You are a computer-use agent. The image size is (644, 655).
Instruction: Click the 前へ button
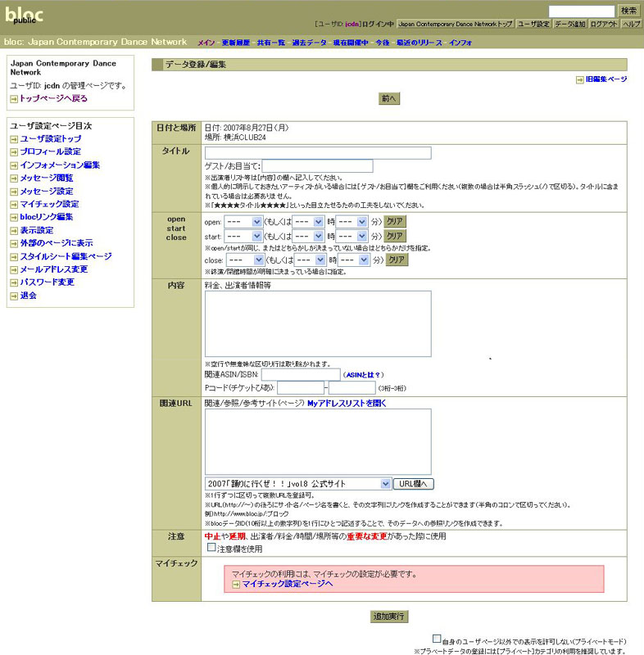(x=388, y=98)
